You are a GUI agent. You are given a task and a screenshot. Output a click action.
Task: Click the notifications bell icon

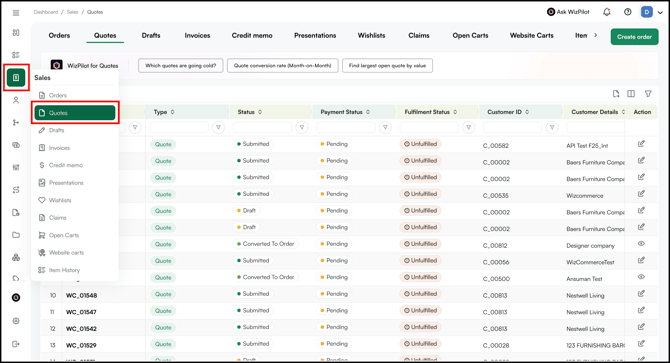coord(606,12)
